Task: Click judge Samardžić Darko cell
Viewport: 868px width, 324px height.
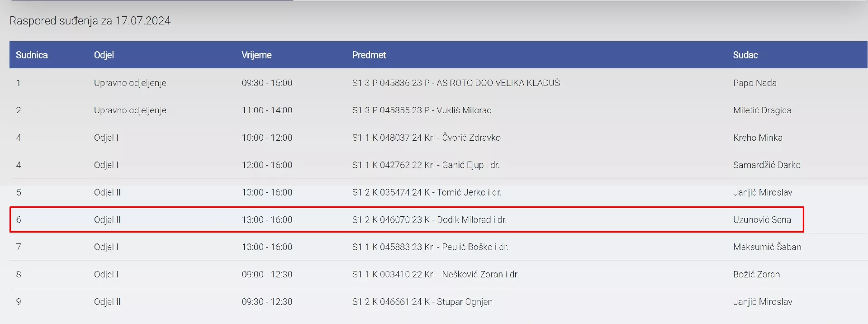Action: click(766, 165)
